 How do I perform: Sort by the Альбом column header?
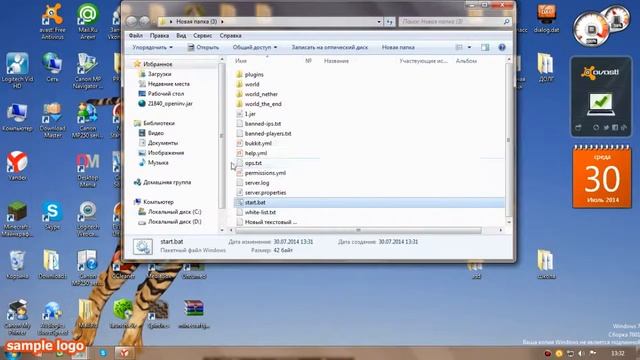[x=466, y=61]
